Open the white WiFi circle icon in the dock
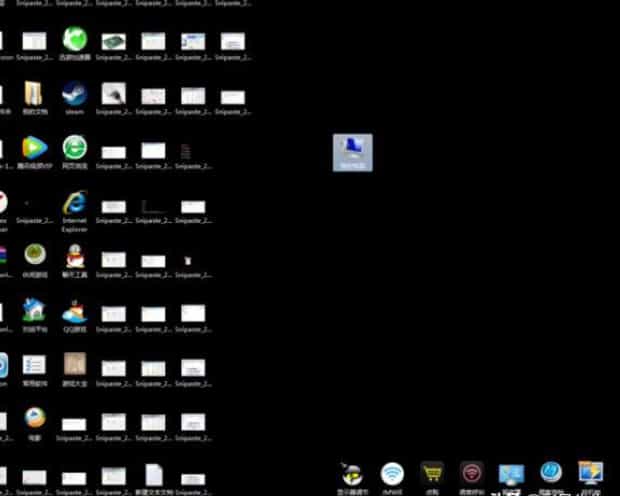Screen dimensions: 620x496 [392, 473]
